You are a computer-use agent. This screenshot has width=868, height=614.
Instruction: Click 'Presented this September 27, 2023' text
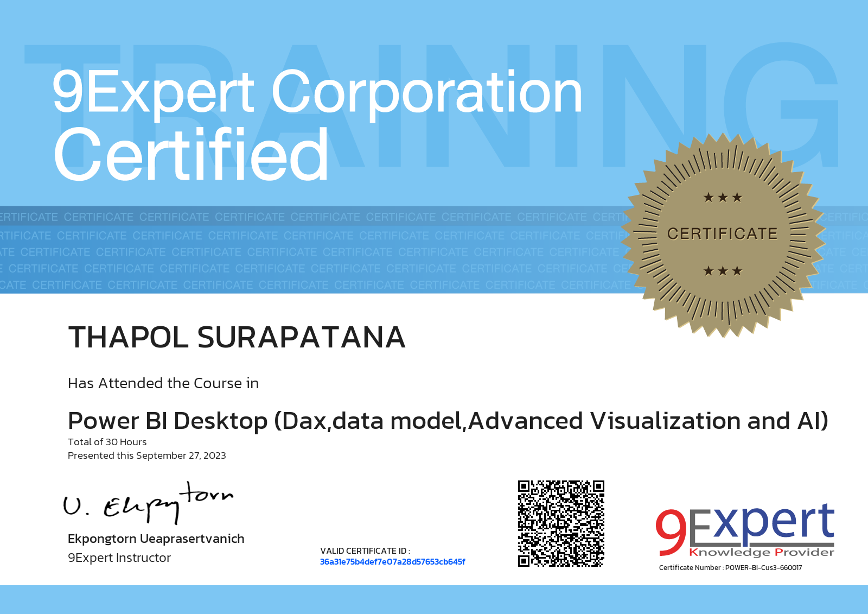[x=147, y=455]
